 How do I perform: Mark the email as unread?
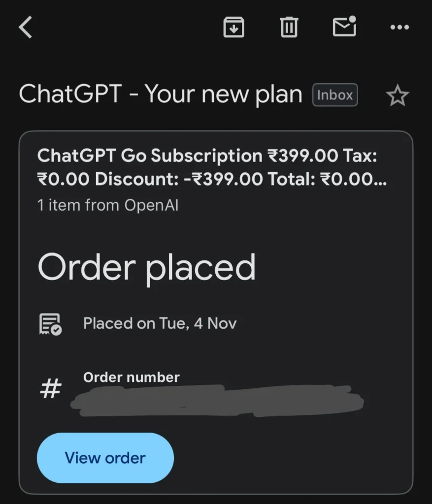pyautogui.click(x=344, y=27)
